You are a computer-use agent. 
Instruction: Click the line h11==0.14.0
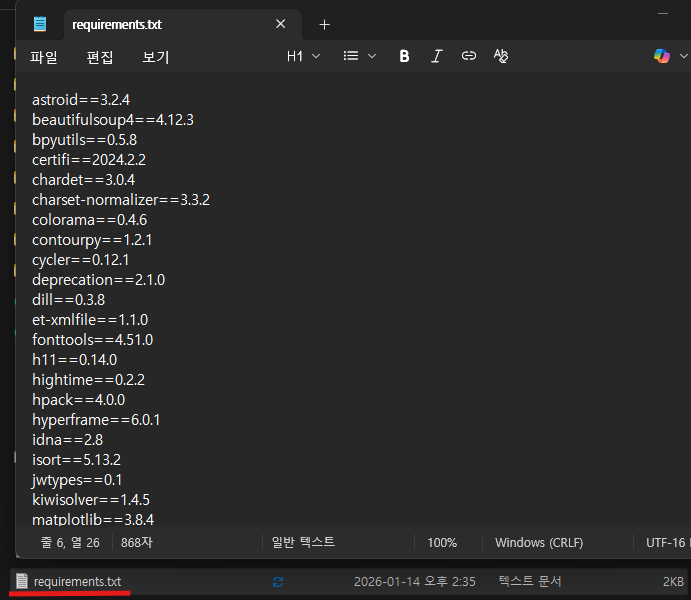(74, 359)
